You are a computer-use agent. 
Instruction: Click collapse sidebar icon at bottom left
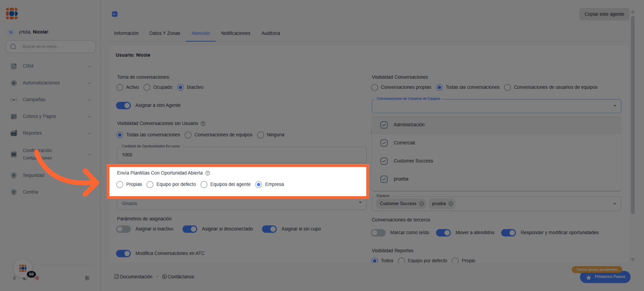coord(87,278)
